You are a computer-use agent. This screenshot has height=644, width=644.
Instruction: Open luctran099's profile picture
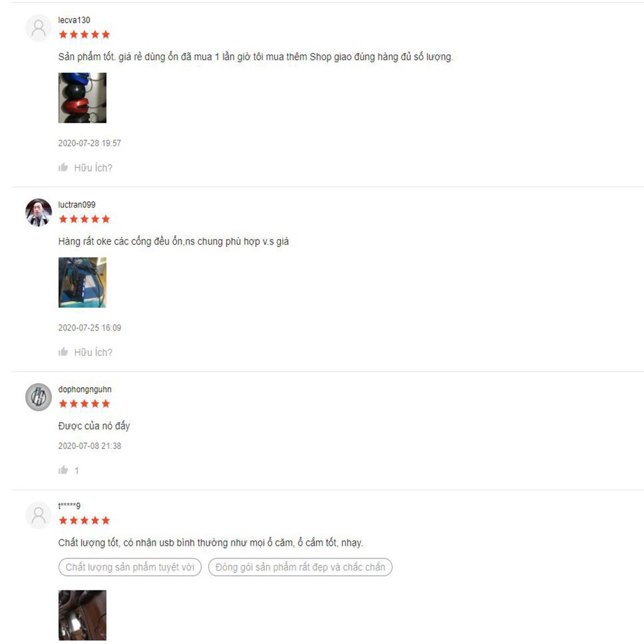38,213
